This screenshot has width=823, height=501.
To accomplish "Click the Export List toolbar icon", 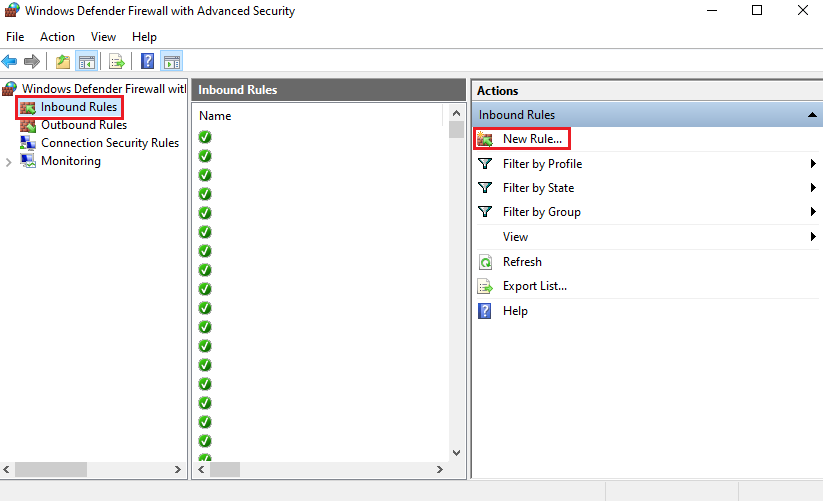I will [x=117, y=61].
